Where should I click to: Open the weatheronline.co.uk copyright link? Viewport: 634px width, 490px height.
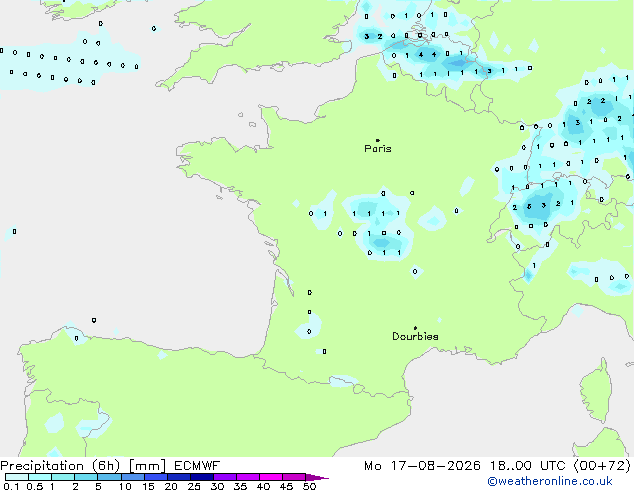click(x=550, y=481)
